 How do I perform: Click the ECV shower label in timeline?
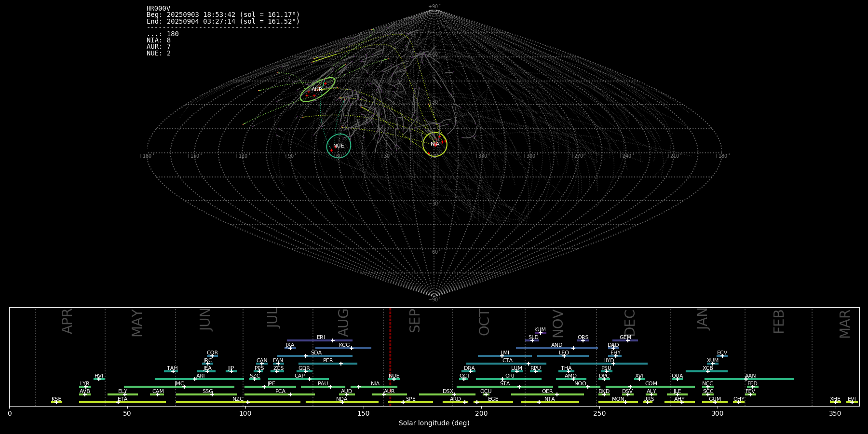click(x=722, y=353)
